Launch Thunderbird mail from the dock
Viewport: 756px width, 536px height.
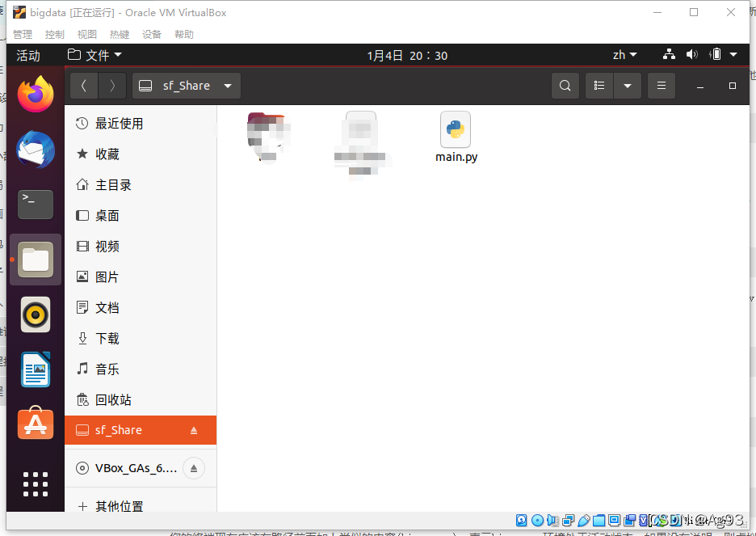[36, 150]
